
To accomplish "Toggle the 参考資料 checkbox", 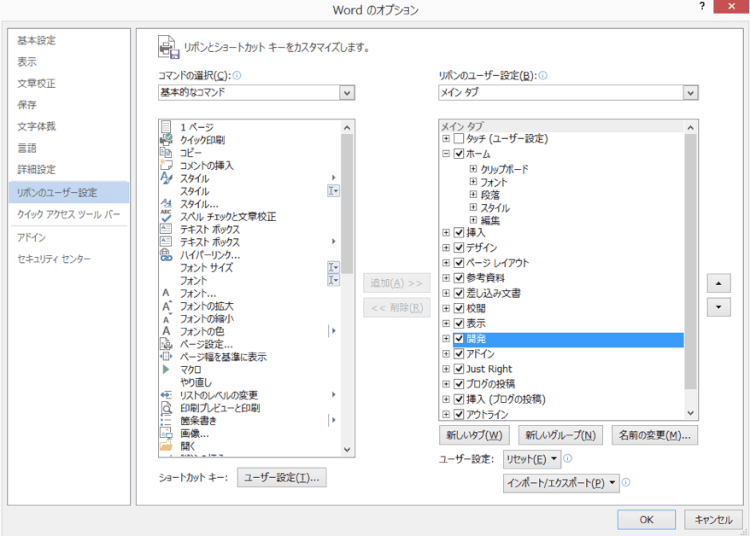I will (459, 278).
